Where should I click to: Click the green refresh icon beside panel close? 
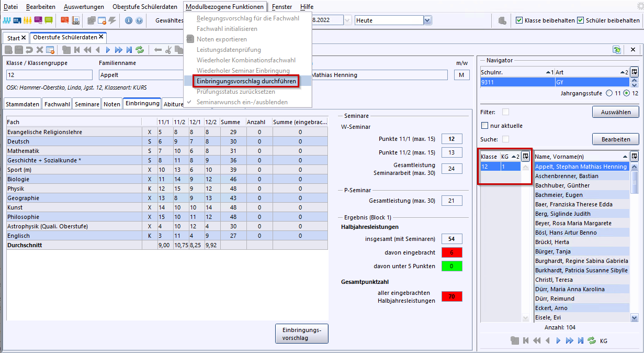pos(617,50)
